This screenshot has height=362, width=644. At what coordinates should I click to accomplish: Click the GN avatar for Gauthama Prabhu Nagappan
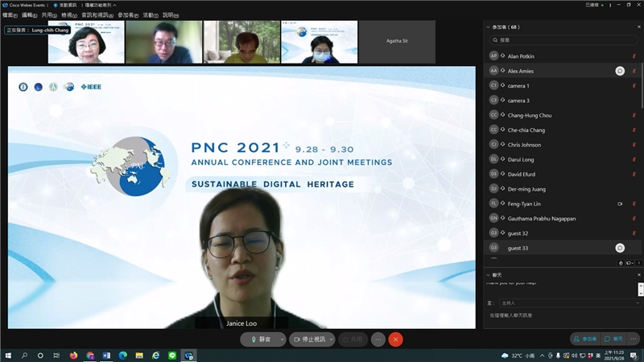coord(493,218)
